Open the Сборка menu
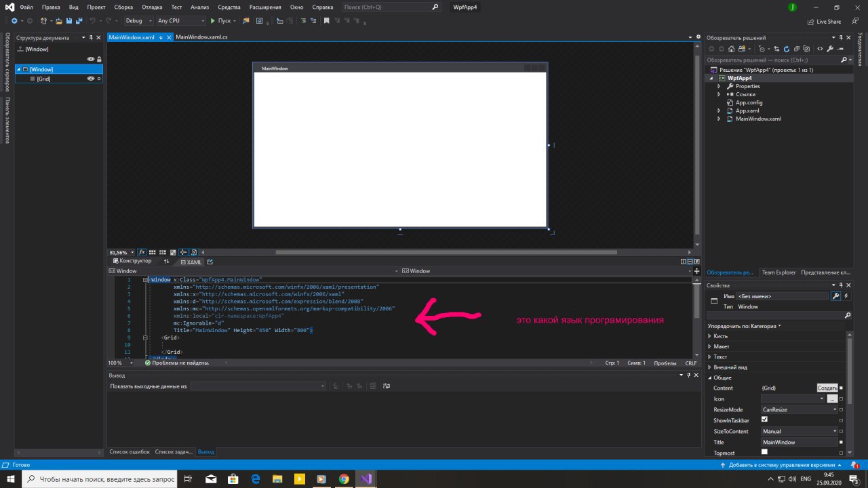Viewport: 868px width, 488px height. 123,7
